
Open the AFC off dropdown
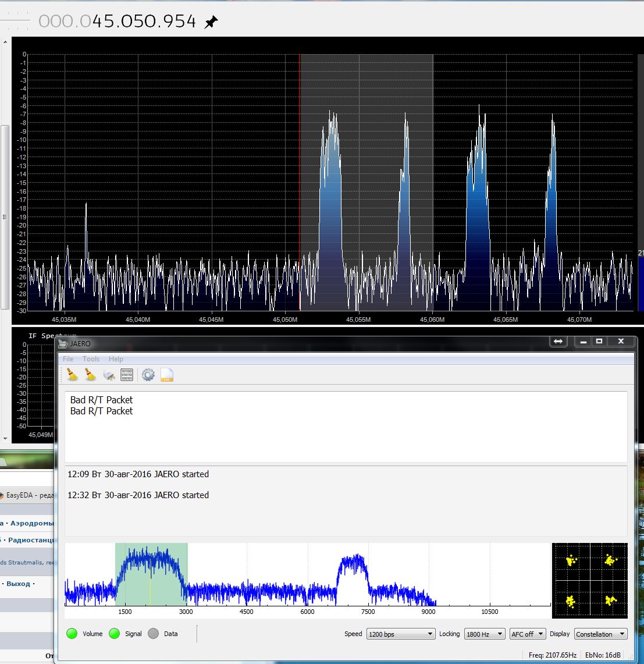527,634
